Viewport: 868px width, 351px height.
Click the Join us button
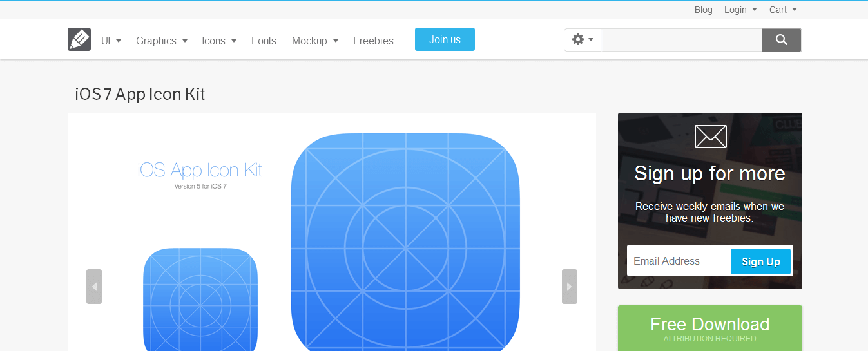click(445, 39)
